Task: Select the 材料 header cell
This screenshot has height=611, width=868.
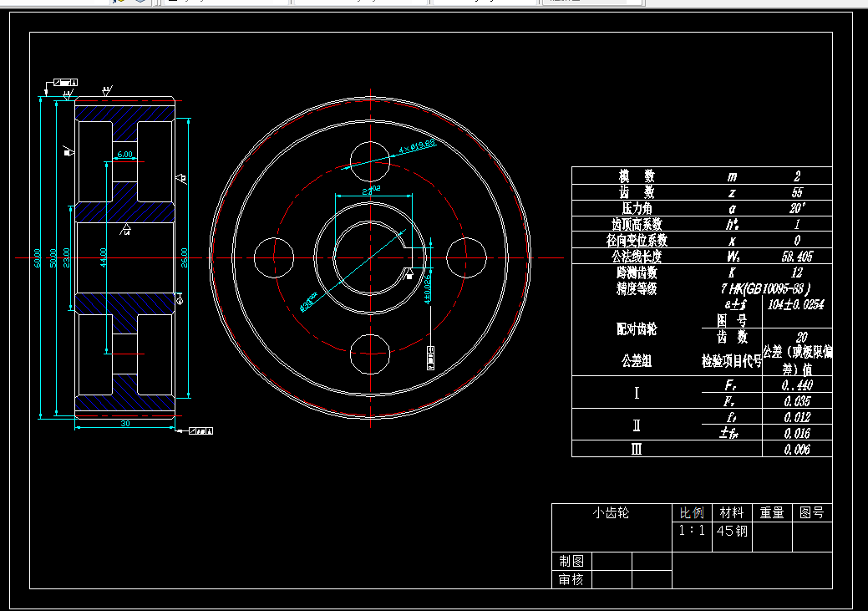Action: coord(732,513)
